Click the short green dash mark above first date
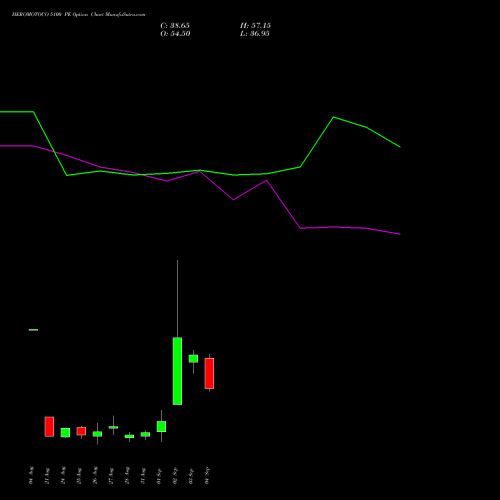Screen dimensions: 500x500 tap(33, 330)
